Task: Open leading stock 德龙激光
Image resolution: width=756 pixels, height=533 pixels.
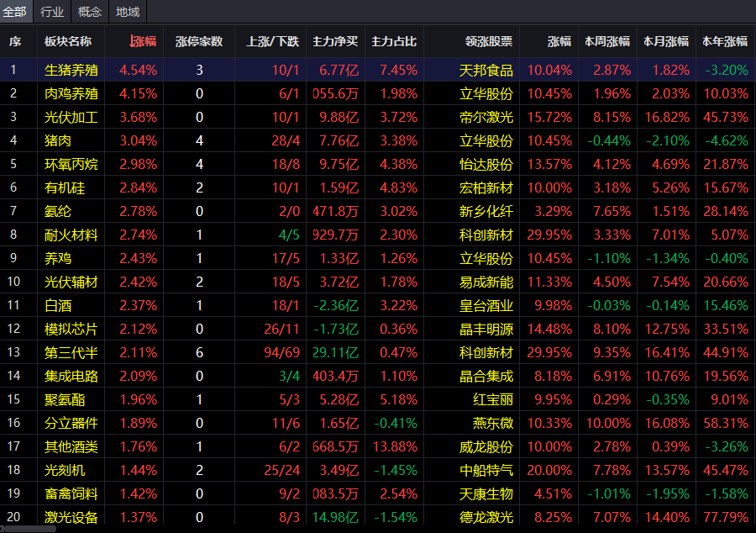Action: (486, 517)
